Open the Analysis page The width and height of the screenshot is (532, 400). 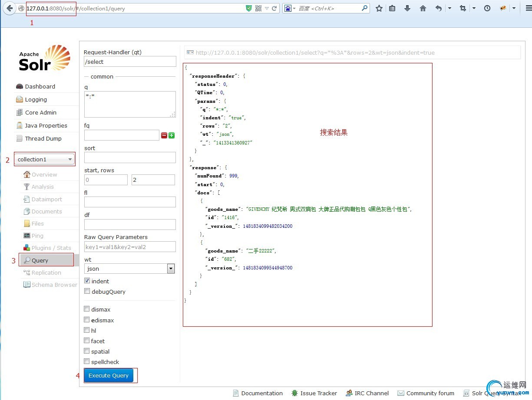coord(43,187)
